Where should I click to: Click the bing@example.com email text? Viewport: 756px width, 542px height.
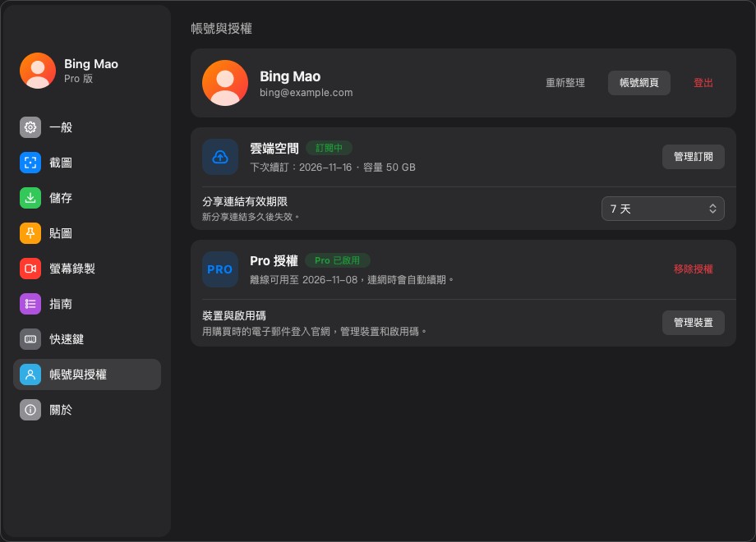coord(307,93)
